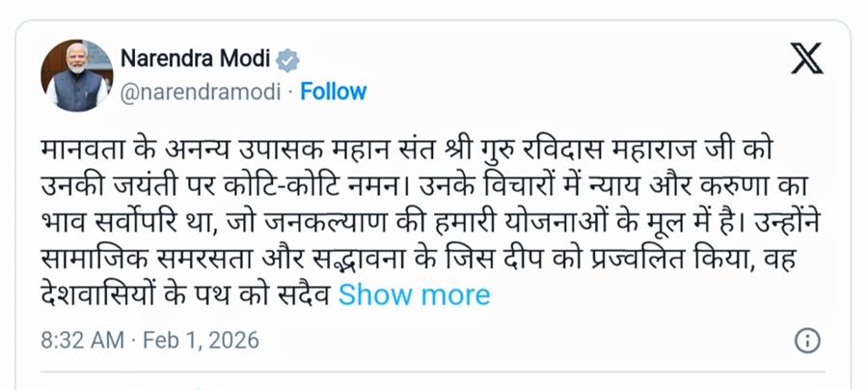This screenshot has width=868, height=390.
Task: Follow the narendramodi account
Action: click(x=334, y=92)
